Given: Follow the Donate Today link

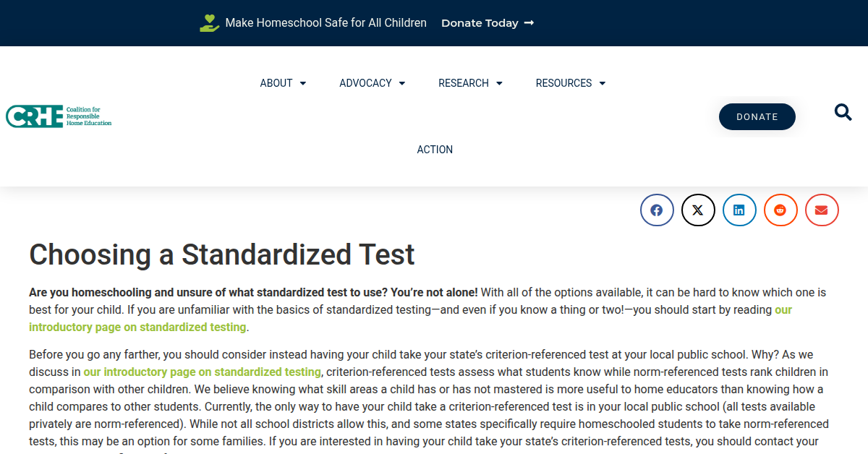Looking at the screenshot, I should point(487,23).
